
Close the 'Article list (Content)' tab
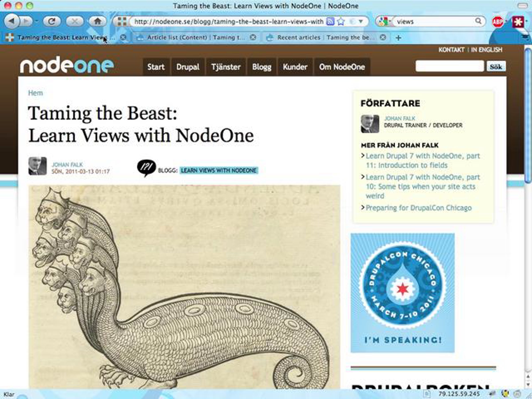[253, 37]
